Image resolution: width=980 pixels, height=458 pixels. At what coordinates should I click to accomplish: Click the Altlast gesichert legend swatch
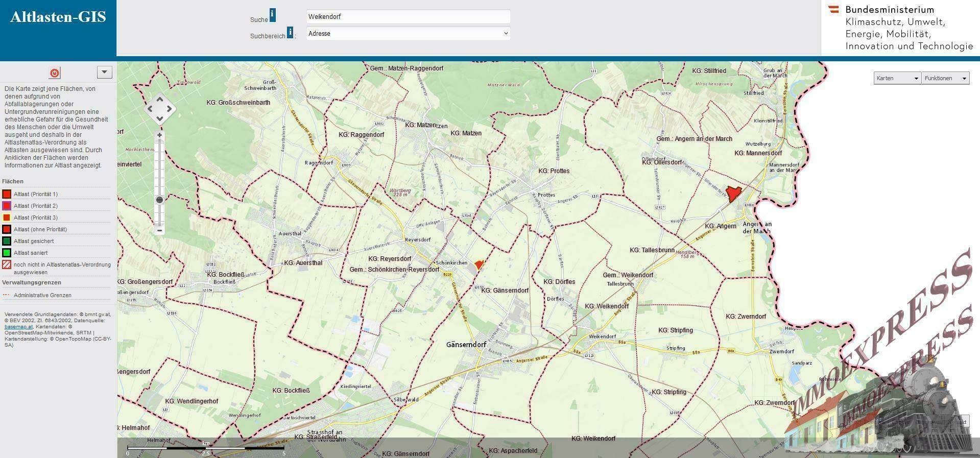pyautogui.click(x=7, y=241)
